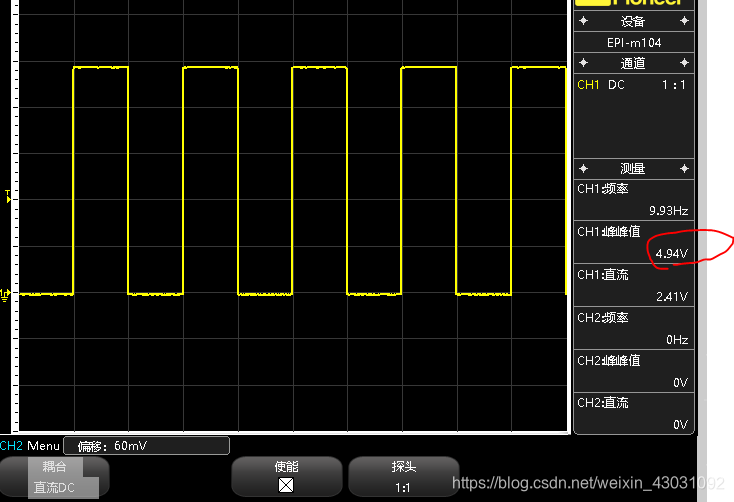Click the CH2:直流 0V measurement

[x=634, y=413]
